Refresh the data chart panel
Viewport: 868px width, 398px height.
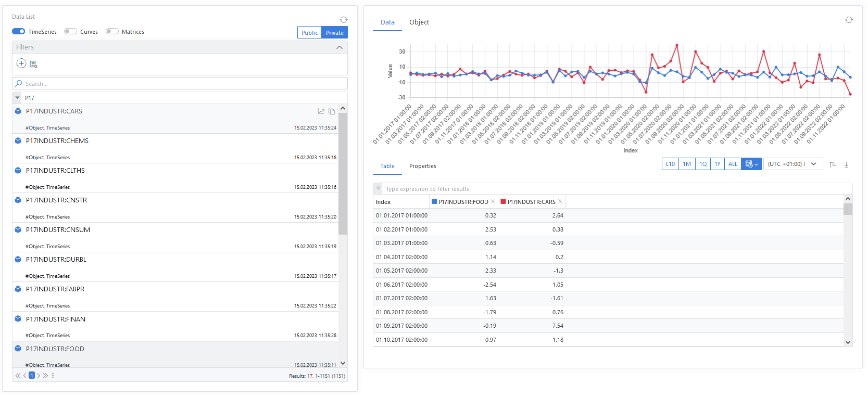849,20
